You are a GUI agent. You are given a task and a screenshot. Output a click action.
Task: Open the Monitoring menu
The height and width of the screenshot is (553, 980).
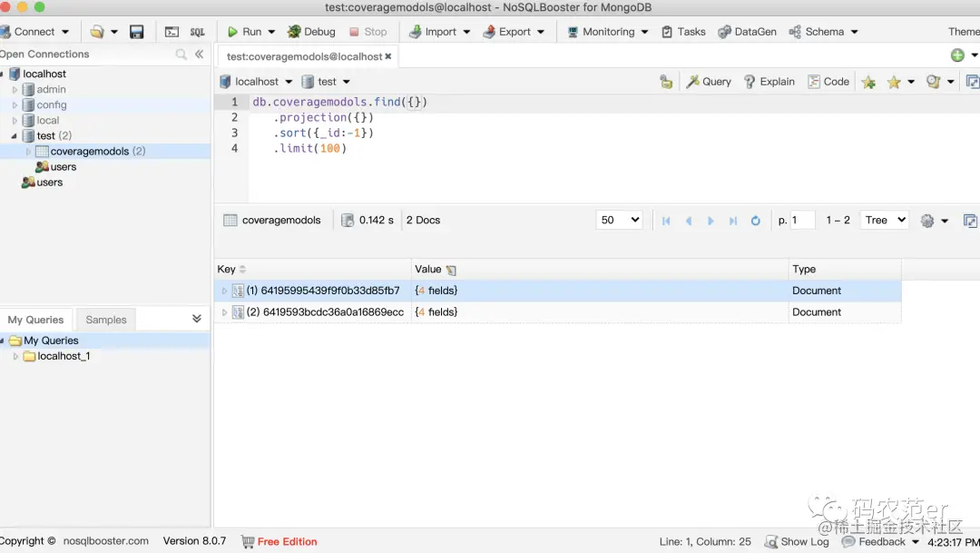(x=607, y=32)
